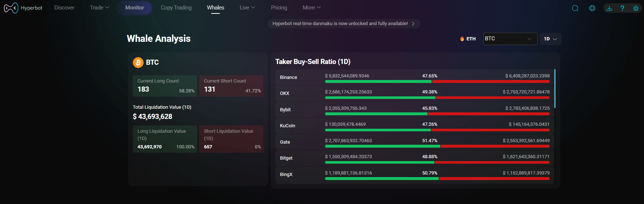
Task: Open the Live dropdown menu
Action: point(247,8)
